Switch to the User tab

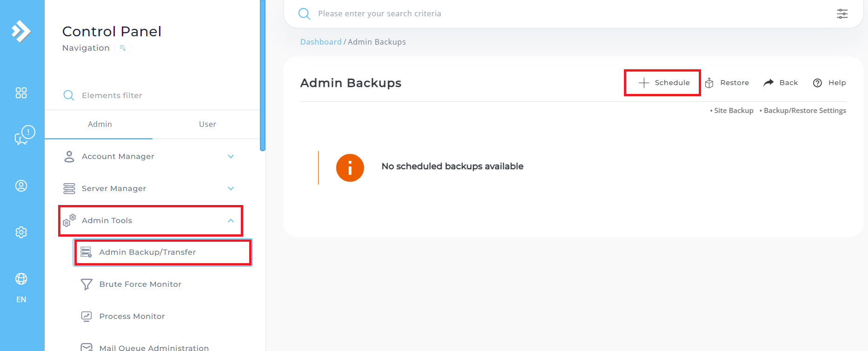pos(207,124)
